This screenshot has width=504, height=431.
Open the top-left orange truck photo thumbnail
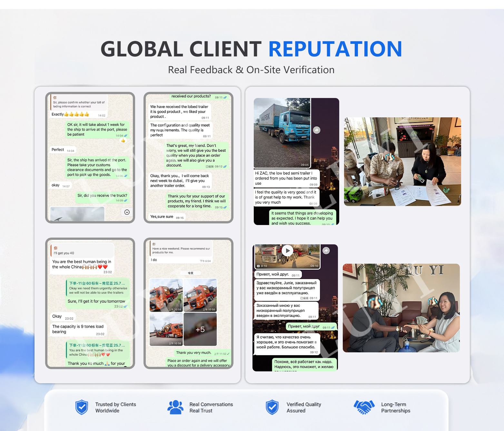click(x=166, y=295)
